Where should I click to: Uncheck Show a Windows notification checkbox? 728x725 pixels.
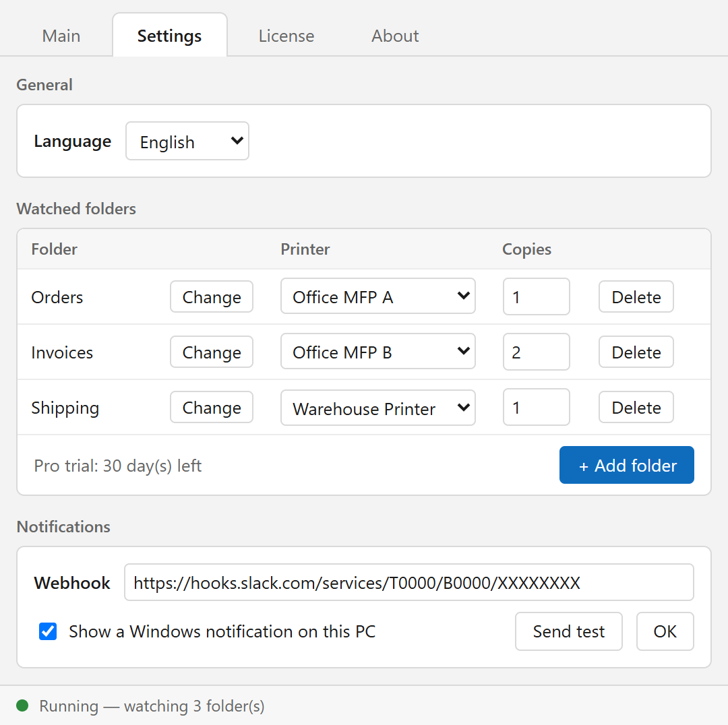pos(48,631)
